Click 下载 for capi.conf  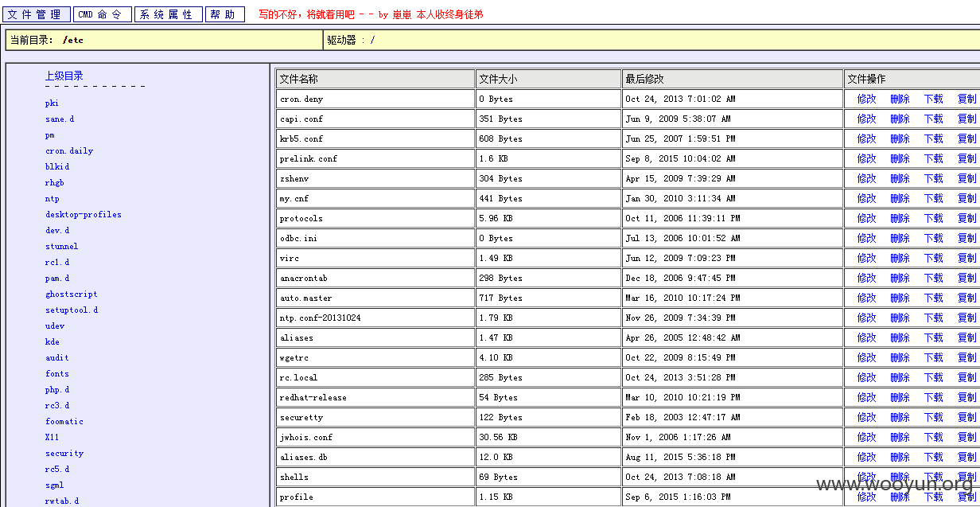(x=933, y=119)
